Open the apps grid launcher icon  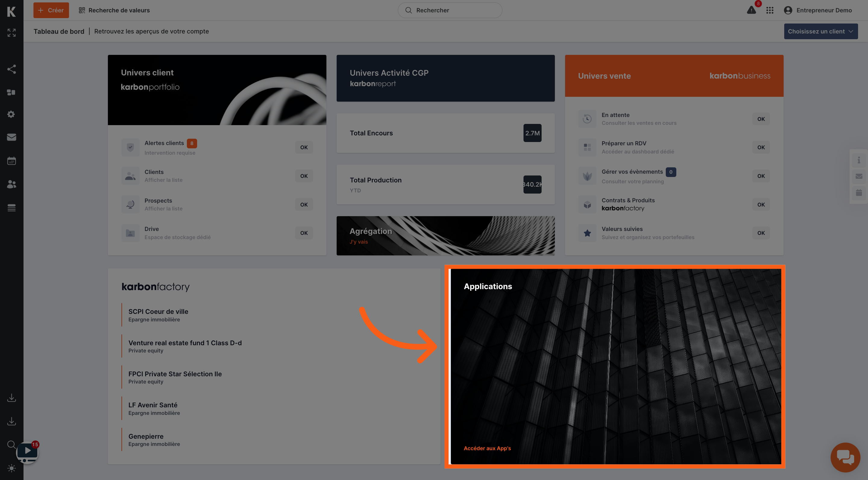point(770,11)
